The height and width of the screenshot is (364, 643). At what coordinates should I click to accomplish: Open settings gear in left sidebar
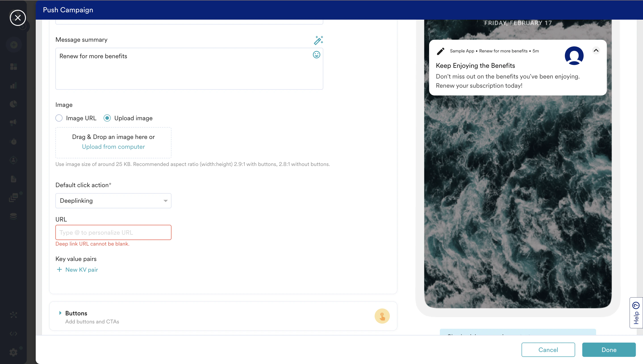(14, 352)
